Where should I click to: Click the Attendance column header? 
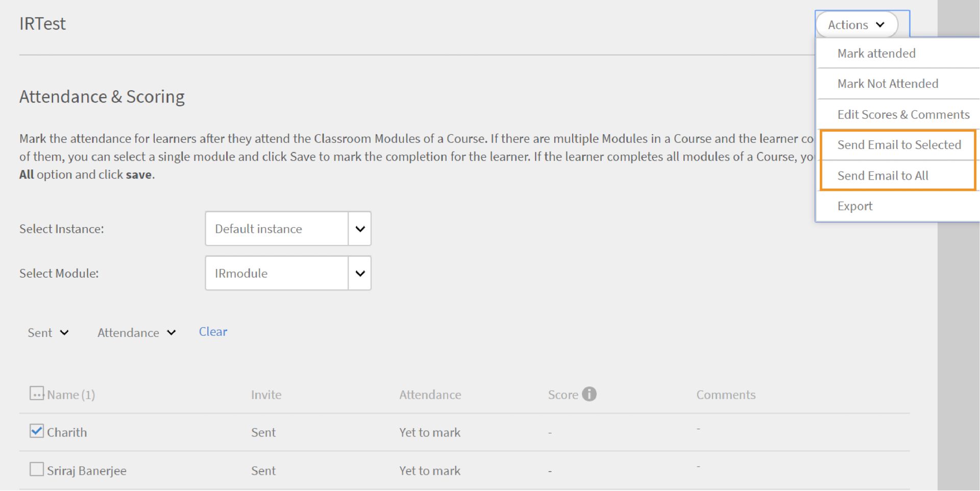click(x=430, y=395)
